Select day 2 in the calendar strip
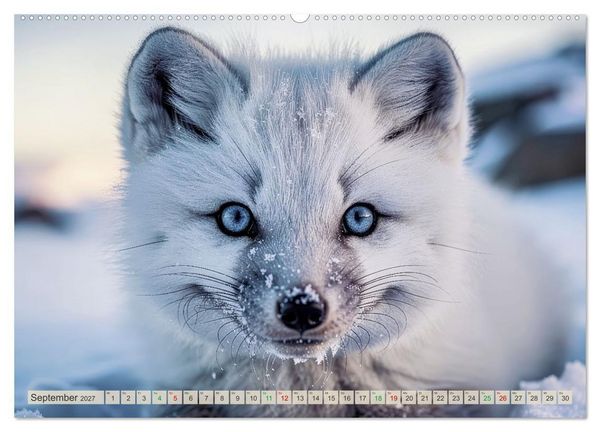Image resolution: width=600 pixels, height=432 pixels. tap(128, 398)
